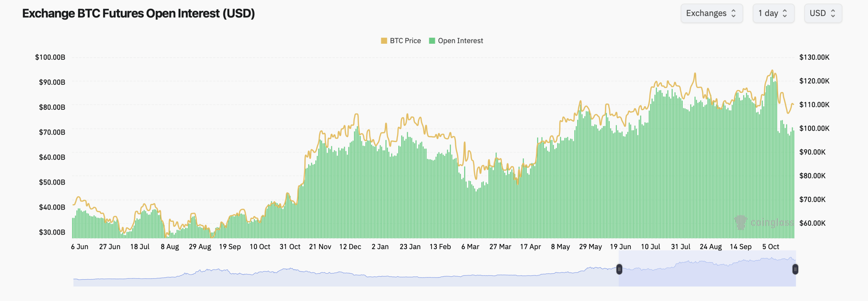Click the chart title heading
The width and height of the screenshot is (868, 301).
tap(138, 14)
